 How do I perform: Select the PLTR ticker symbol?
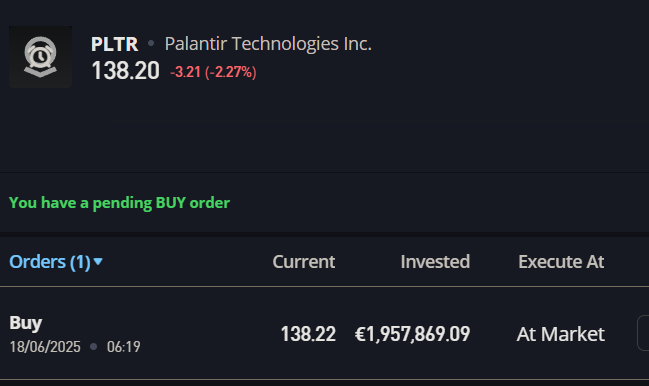coord(115,44)
